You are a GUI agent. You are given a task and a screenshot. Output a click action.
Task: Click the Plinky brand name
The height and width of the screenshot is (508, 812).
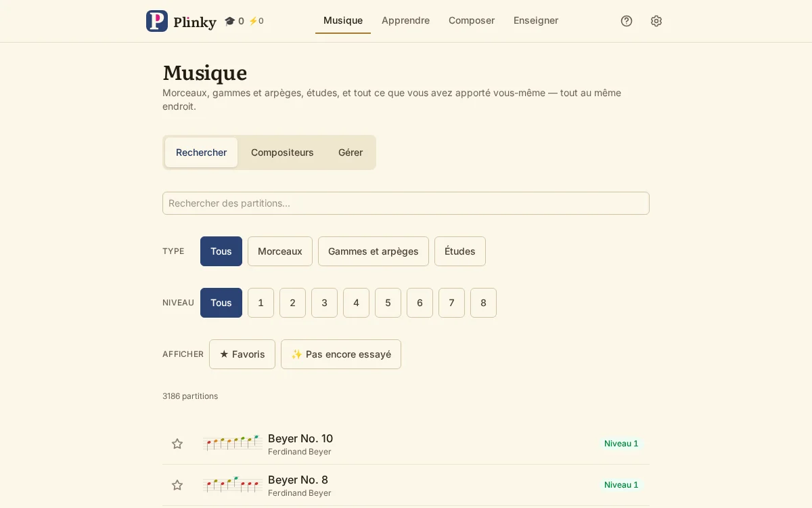195,22
